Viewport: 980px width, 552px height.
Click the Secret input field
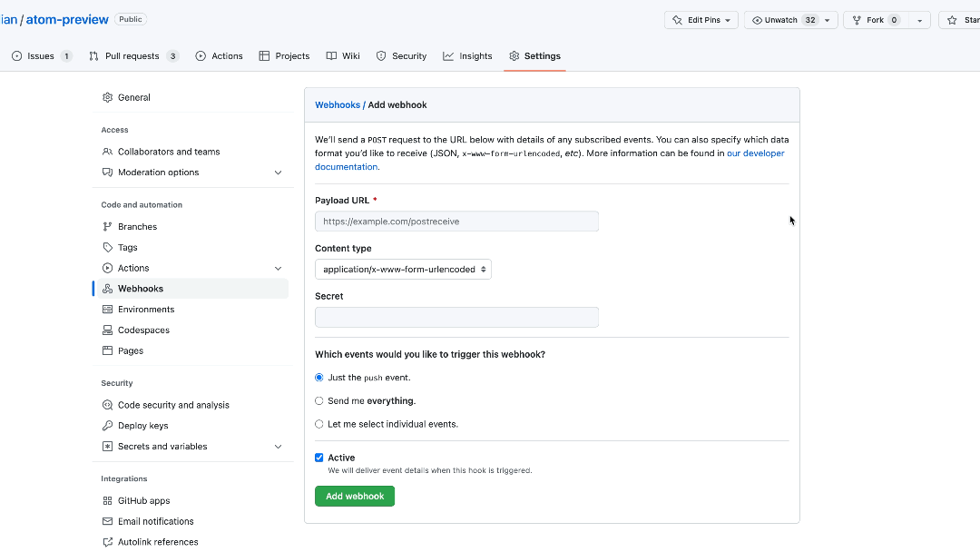click(x=456, y=318)
